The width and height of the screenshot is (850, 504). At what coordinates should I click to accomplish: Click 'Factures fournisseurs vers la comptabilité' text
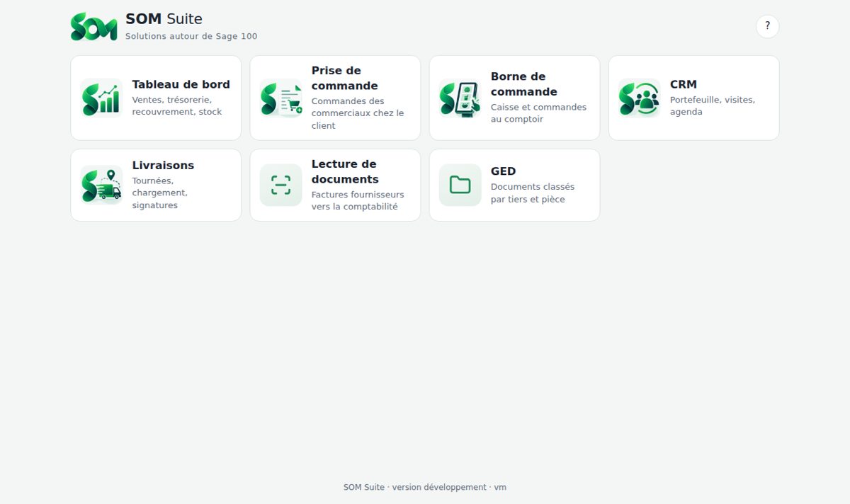(358, 200)
